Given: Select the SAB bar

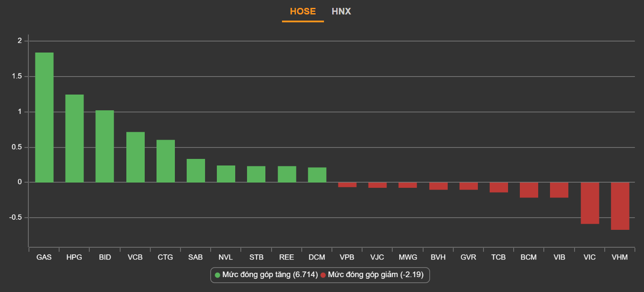Looking at the screenshot, I should [195, 171].
